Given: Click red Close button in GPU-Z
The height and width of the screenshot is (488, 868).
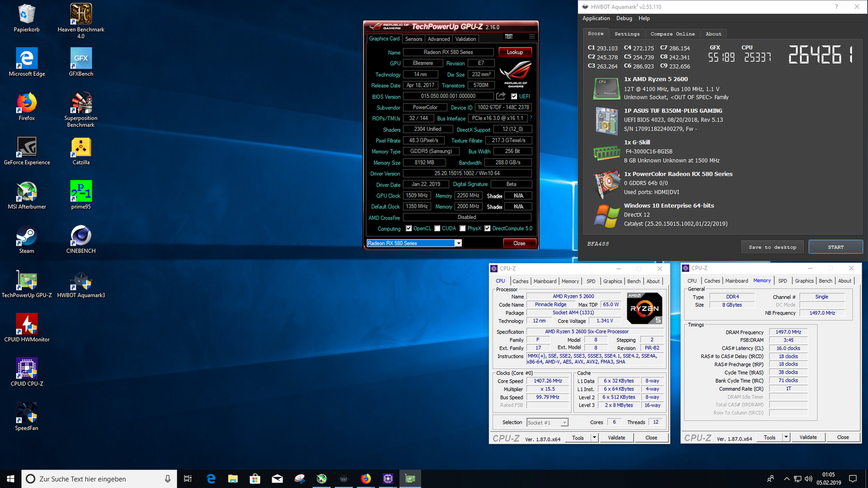Looking at the screenshot, I should (519, 243).
